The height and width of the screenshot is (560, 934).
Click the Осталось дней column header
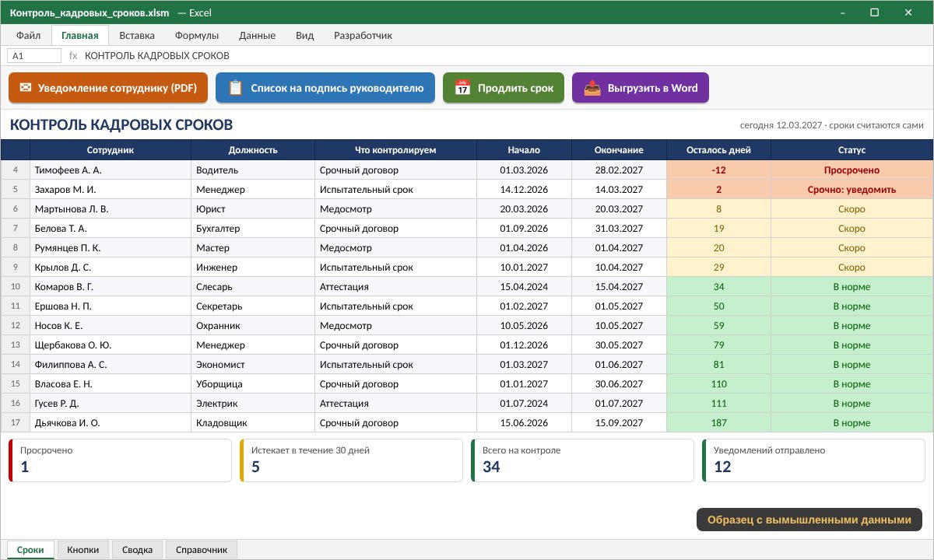tap(718, 150)
